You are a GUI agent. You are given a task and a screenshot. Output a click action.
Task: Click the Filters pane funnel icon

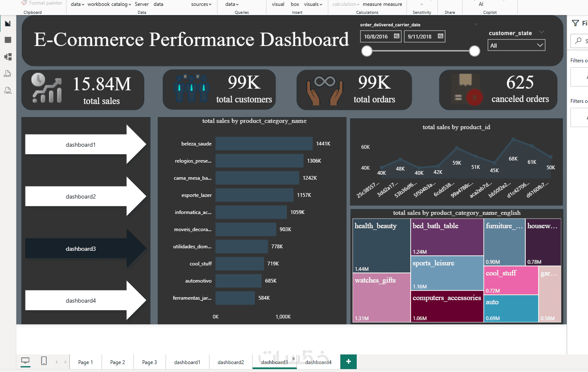point(575,23)
